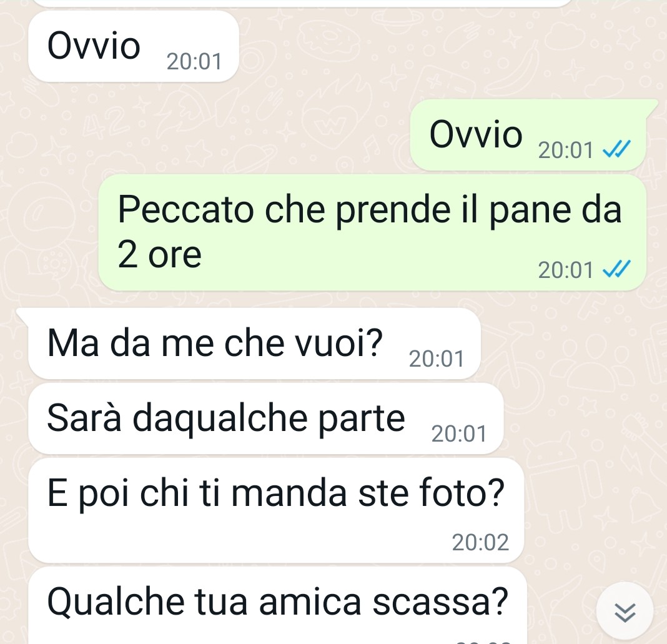Viewport: 667px width, 644px height.
Task: Tap the scroll-to-bottom double chevron button
Action: click(625, 612)
